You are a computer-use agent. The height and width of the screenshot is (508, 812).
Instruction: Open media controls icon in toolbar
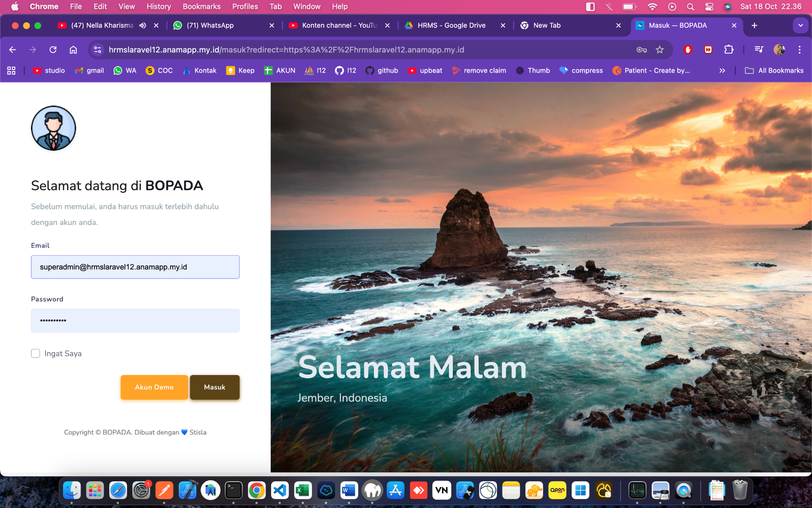pos(759,50)
